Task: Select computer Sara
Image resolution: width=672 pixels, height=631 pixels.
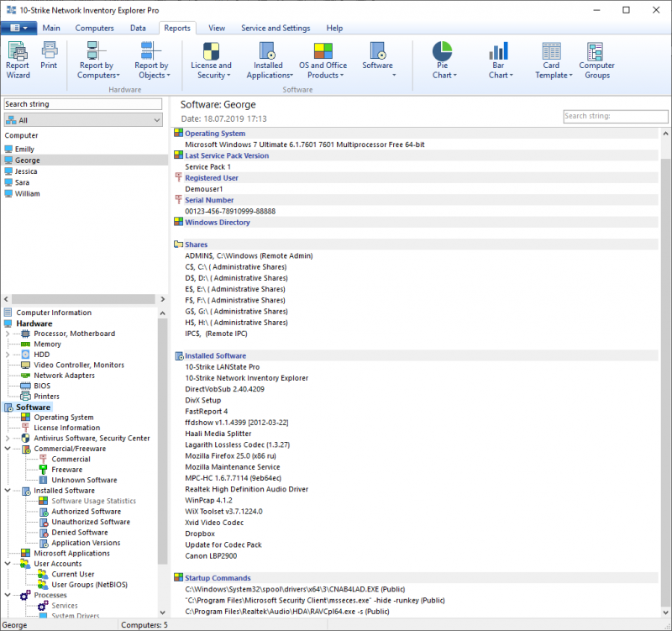Action: (x=22, y=182)
